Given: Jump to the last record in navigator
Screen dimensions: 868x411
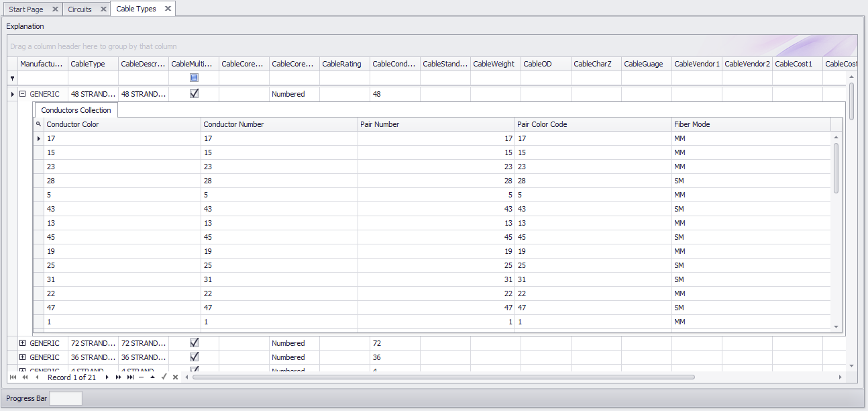Looking at the screenshot, I should (130, 377).
